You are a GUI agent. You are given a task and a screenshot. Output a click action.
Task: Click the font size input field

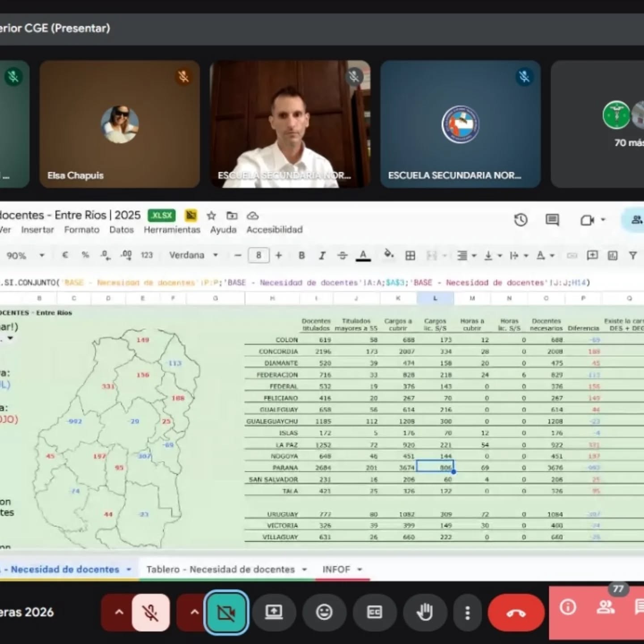[x=258, y=255]
